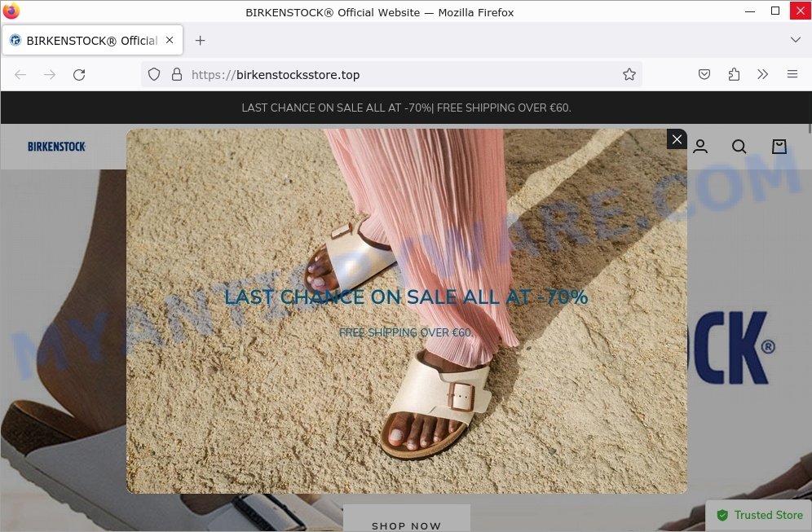Maximize the Firefox window
This screenshot has width=812, height=532.
pyautogui.click(x=775, y=11)
